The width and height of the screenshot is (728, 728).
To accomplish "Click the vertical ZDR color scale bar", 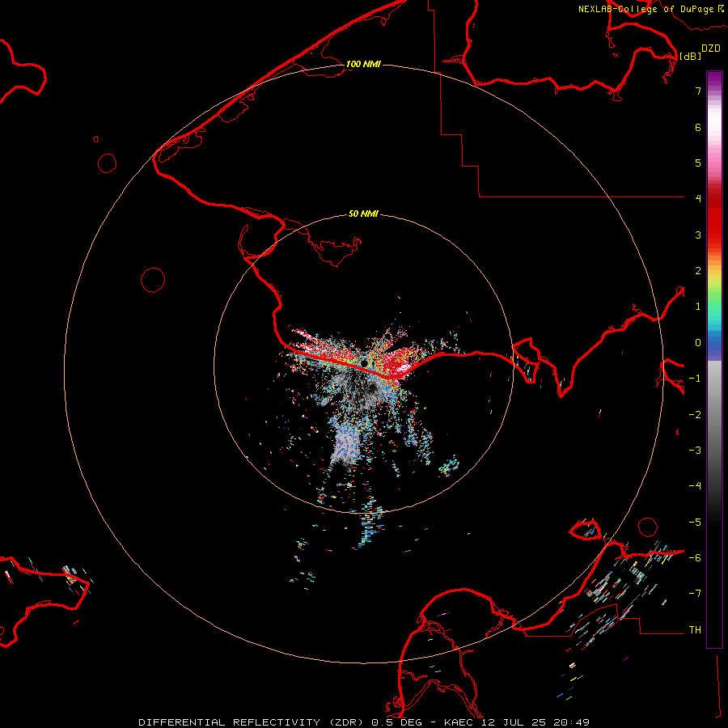I will [x=714, y=359].
